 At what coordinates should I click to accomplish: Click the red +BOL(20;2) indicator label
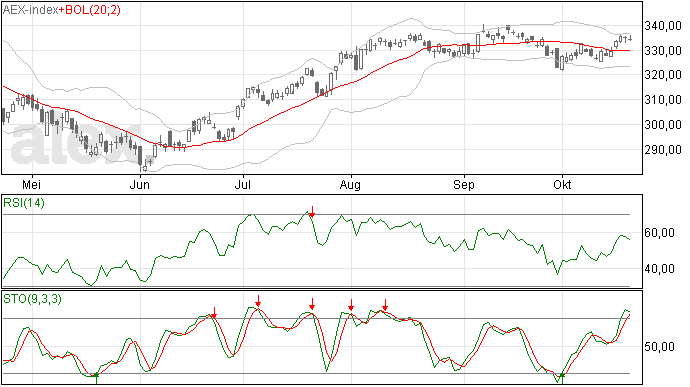90,10
